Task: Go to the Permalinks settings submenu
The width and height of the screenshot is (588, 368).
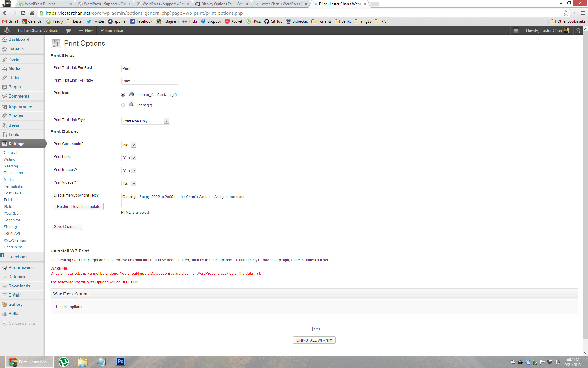Action: click(13, 186)
